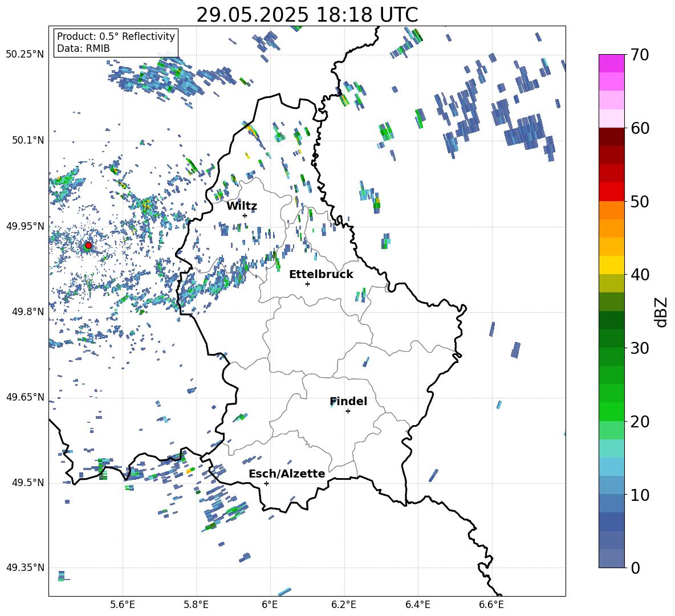Click the Ettelbruck city label
This screenshot has width=675, height=616.
click(x=321, y=275)
